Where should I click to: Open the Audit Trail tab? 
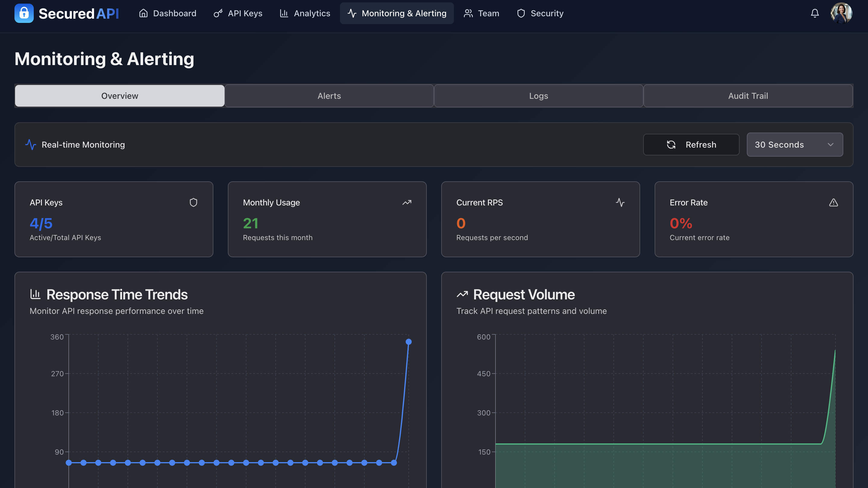point(747,96)
